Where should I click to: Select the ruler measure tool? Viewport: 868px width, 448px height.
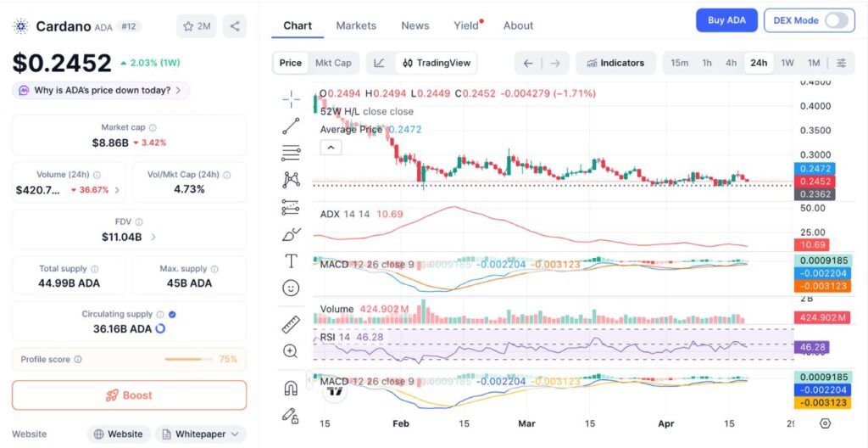tap(291, 324)
